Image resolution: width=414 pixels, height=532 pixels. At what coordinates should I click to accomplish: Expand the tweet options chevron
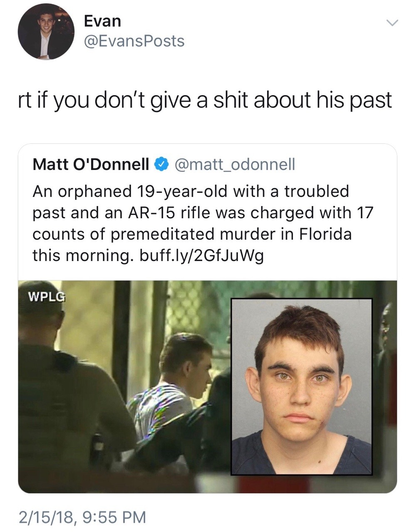pyautogui.click(x=392, y=22)
